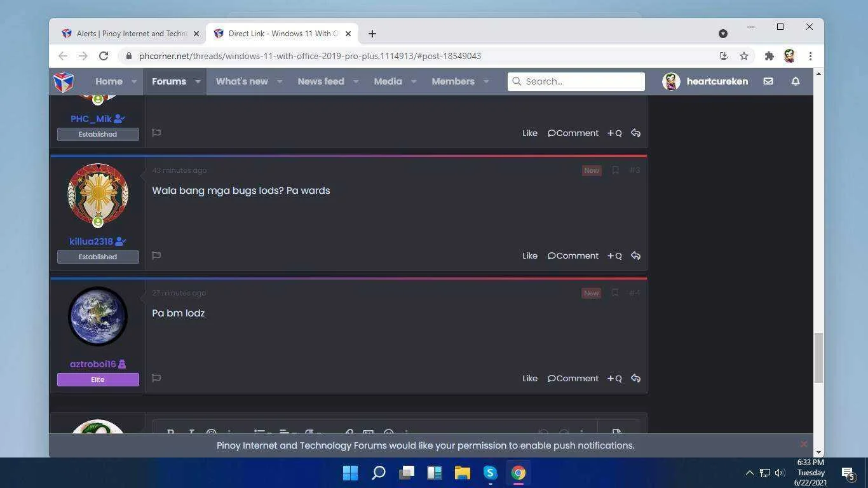This screenshot has height=488, width=868.
Task: Focus the forum Search box
Action: click(576, 81)
